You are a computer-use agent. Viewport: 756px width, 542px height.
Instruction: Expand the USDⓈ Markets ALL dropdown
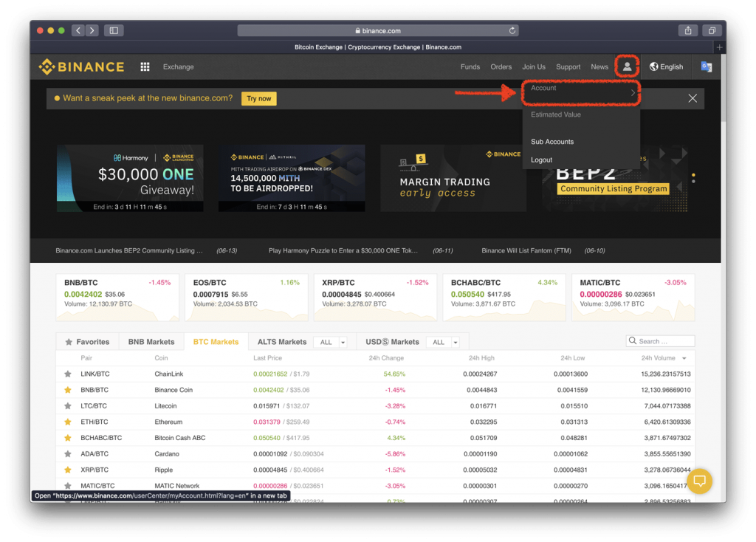[x=443, y=342]
